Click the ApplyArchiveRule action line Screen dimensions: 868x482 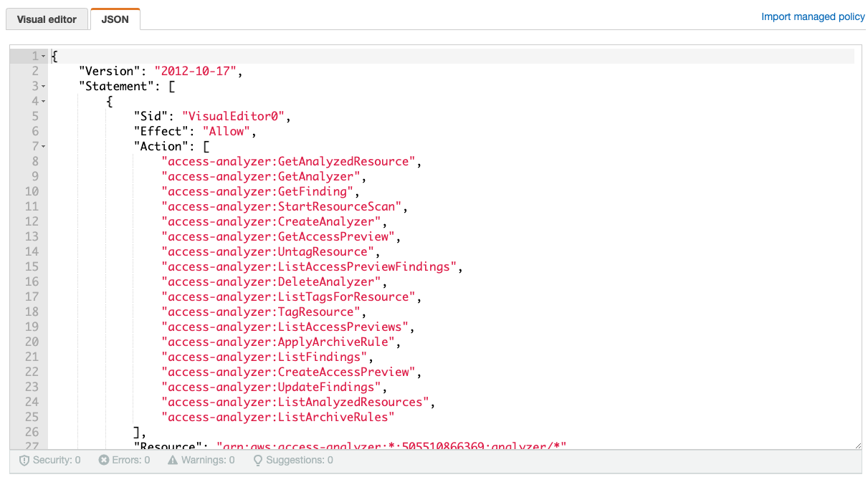point(278,342)
